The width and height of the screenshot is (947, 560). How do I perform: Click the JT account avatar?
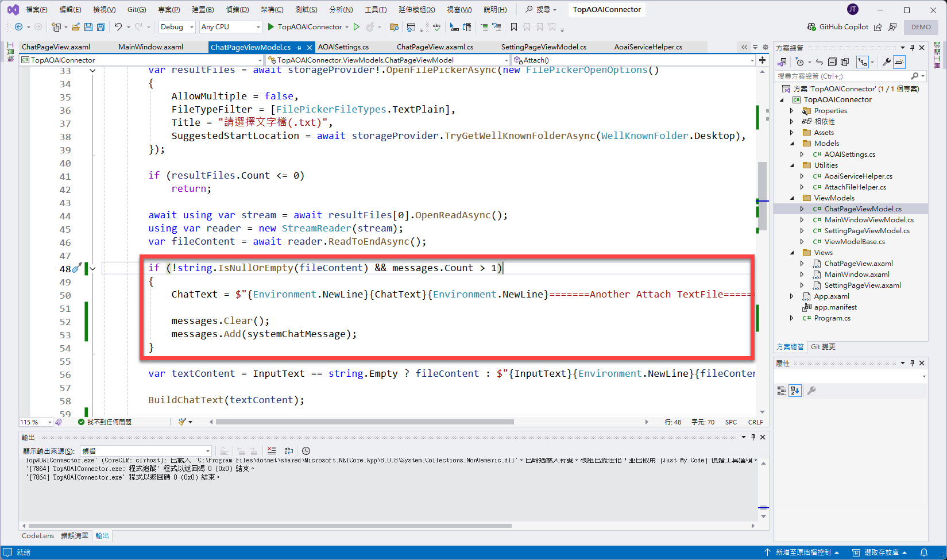853,9
